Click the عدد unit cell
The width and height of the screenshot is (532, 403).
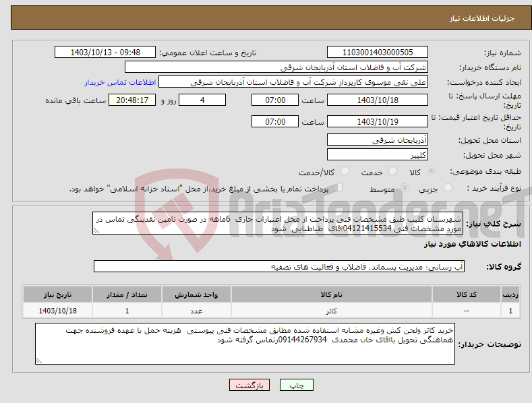click(196, 311)
